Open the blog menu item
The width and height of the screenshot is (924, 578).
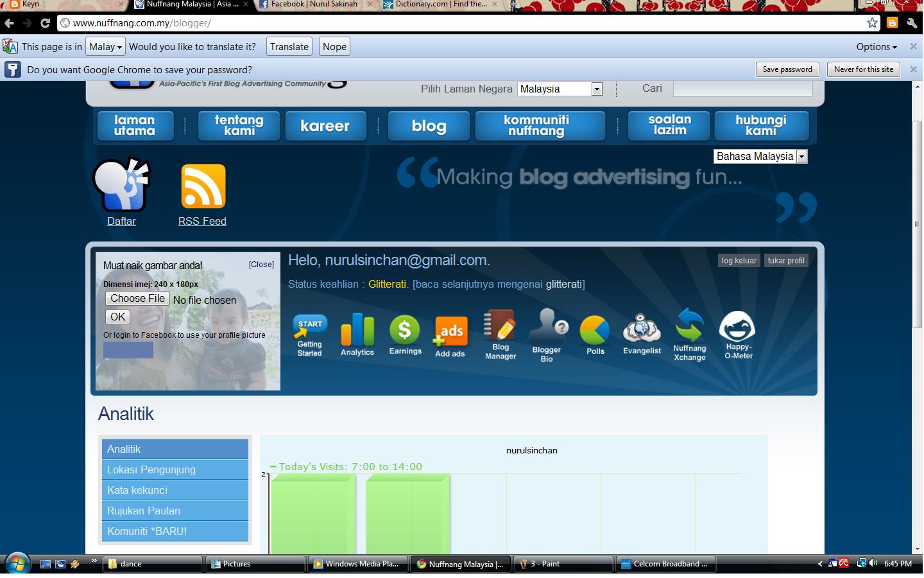429,125
